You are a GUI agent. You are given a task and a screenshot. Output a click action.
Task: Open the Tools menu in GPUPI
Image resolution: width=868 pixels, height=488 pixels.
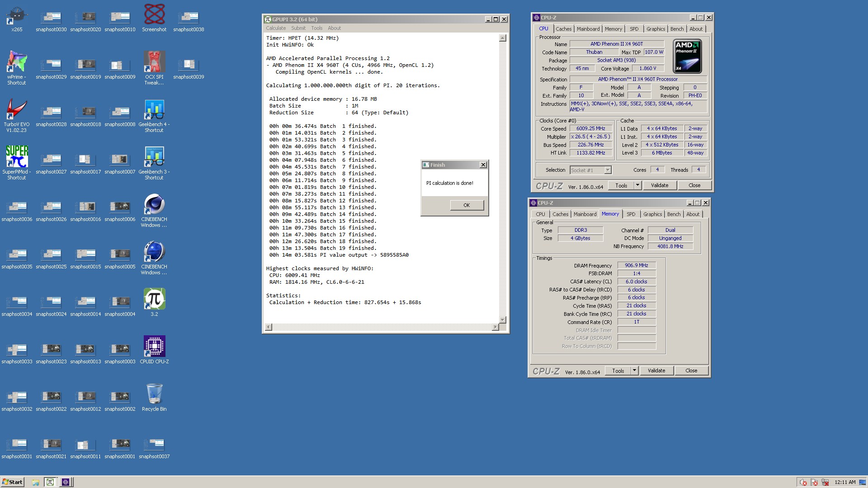(x=316, y=28)
